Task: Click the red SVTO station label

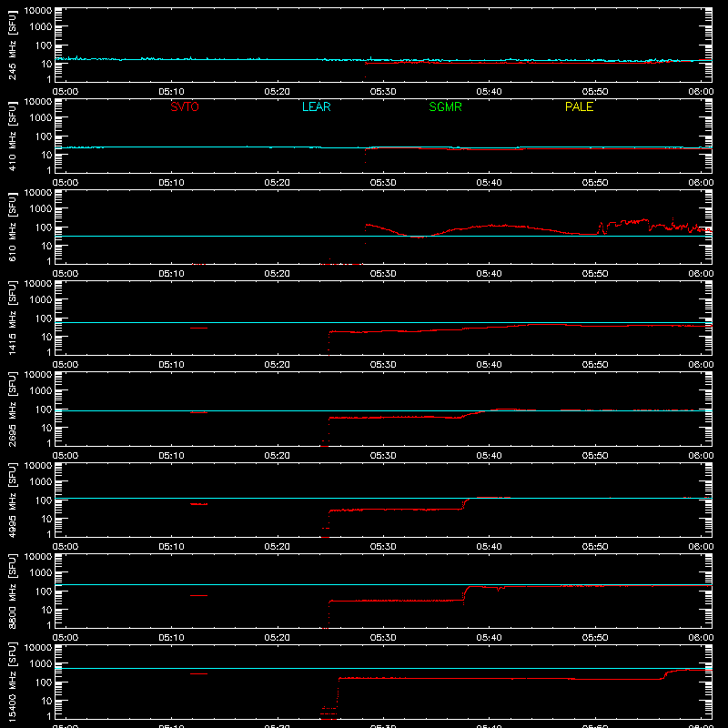Action: coord(185,106)
